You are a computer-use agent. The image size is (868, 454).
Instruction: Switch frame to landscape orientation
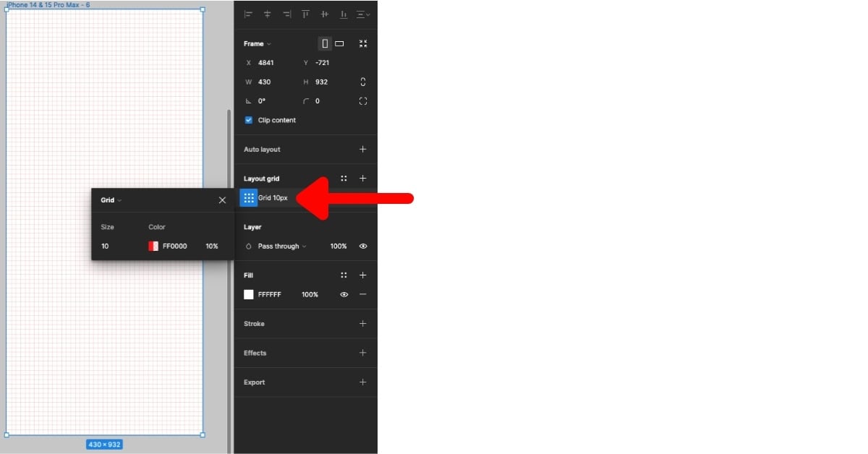pyautogui.click(x=339, y=43)
